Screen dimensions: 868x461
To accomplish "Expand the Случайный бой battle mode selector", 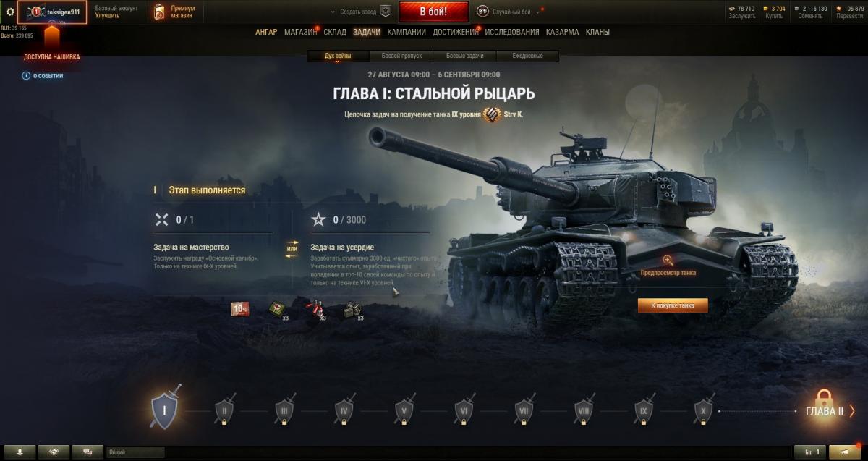I will tap(510, 12).
